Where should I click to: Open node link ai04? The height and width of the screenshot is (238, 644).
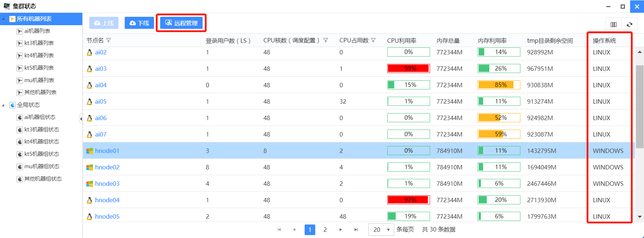tap(101, 85)
